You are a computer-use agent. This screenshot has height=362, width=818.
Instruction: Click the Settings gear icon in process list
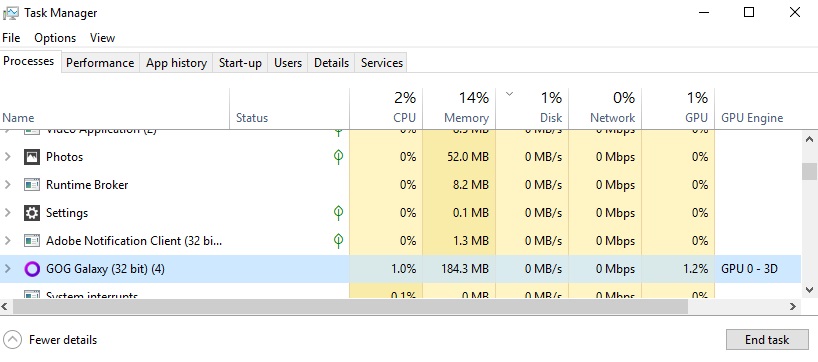32,213
